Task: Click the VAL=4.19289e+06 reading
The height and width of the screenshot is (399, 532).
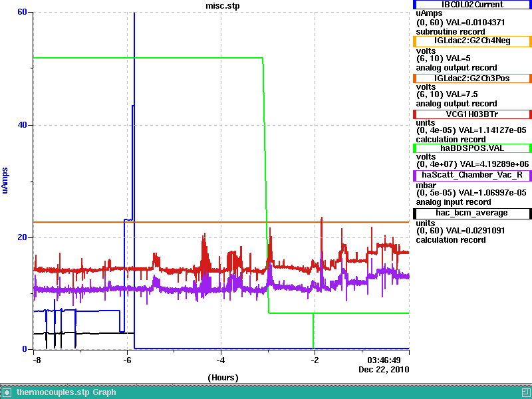Action: [x=495, y=164]
